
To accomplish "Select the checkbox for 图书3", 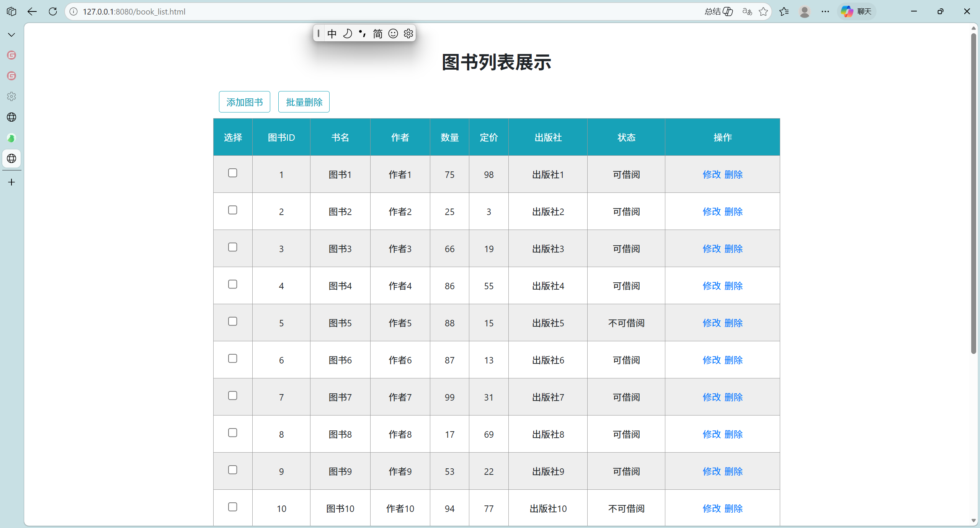I will (233, 247).
